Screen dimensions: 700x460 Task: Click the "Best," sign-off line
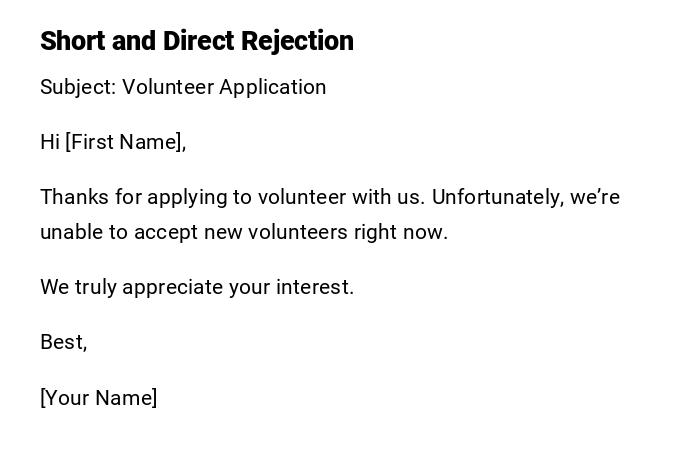[64, 342]
